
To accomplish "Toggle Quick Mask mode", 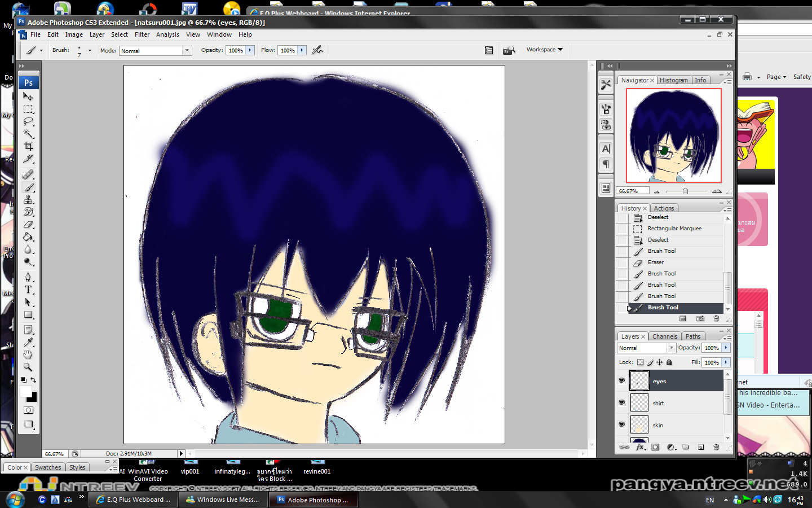I will point(28,410).
